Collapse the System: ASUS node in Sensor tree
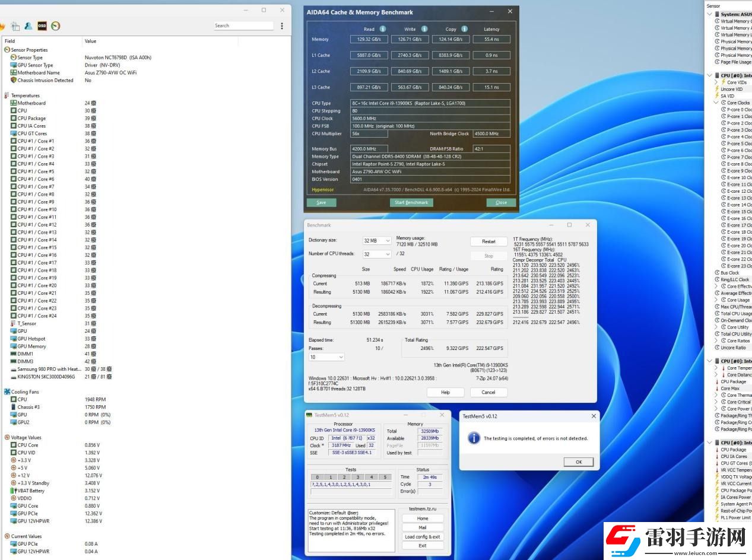752x560 pixels. click(x=710, y=14)
